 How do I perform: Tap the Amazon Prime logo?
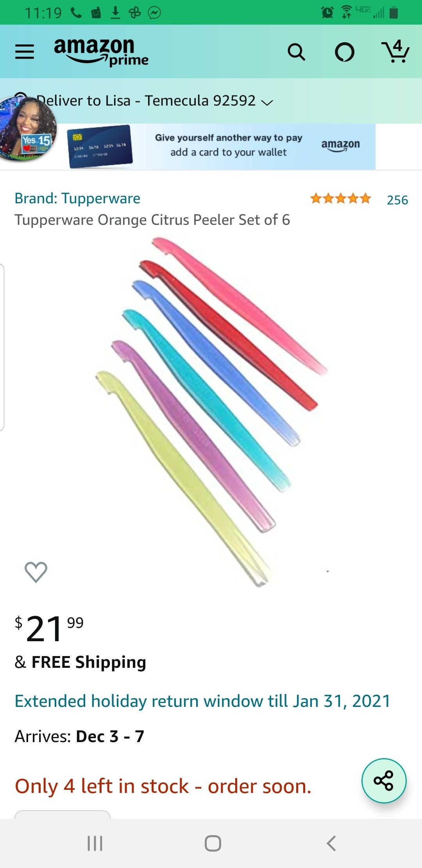tap(101, 52)
